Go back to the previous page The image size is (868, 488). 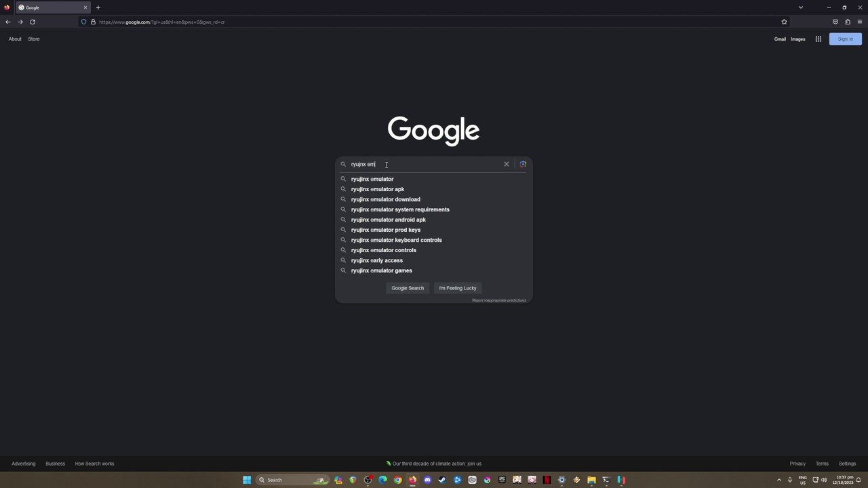8,22
